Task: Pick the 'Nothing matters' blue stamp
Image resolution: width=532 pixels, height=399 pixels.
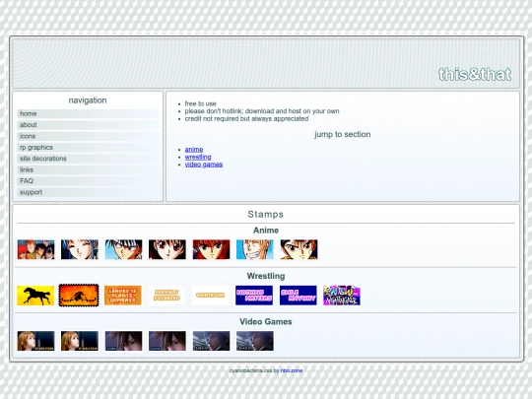Action: [254, 296]
